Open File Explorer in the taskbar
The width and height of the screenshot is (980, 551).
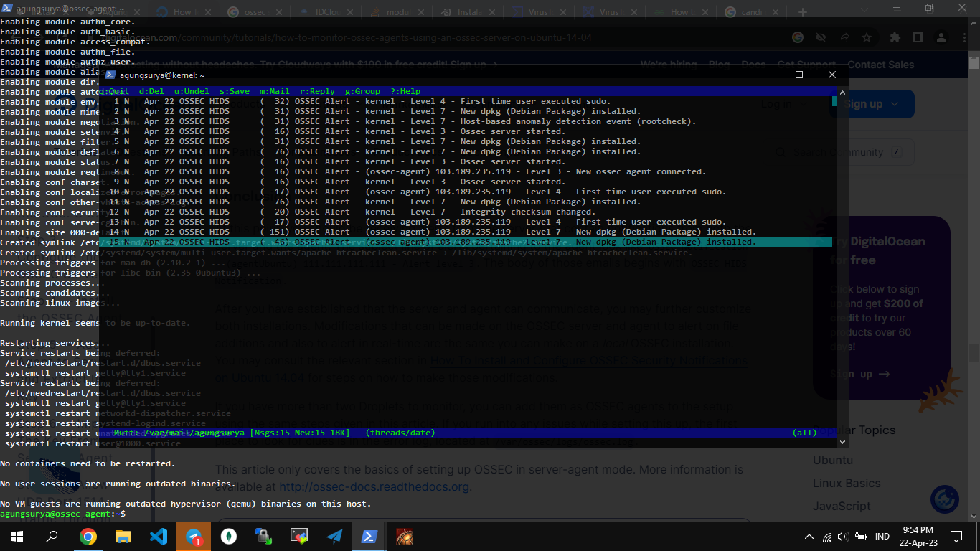(x=123, y=537)
